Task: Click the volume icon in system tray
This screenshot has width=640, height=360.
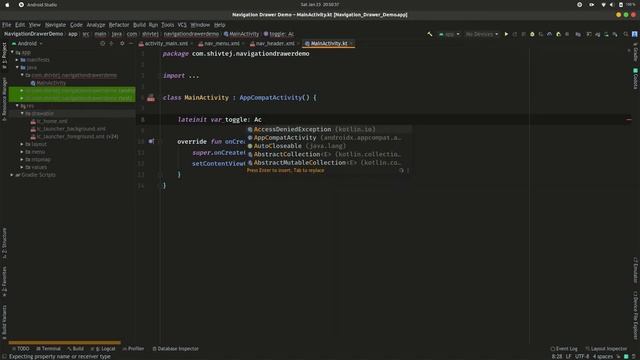Action: coord(611,4)
